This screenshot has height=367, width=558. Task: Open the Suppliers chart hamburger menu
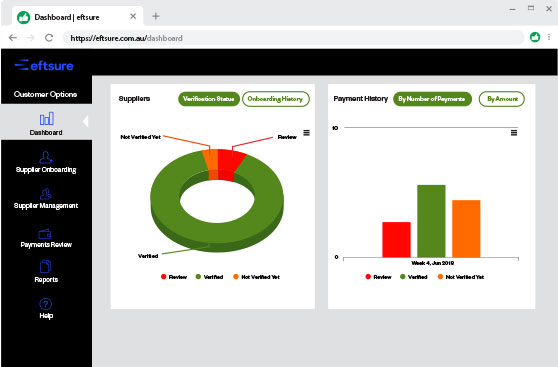(x=306, y=133)
